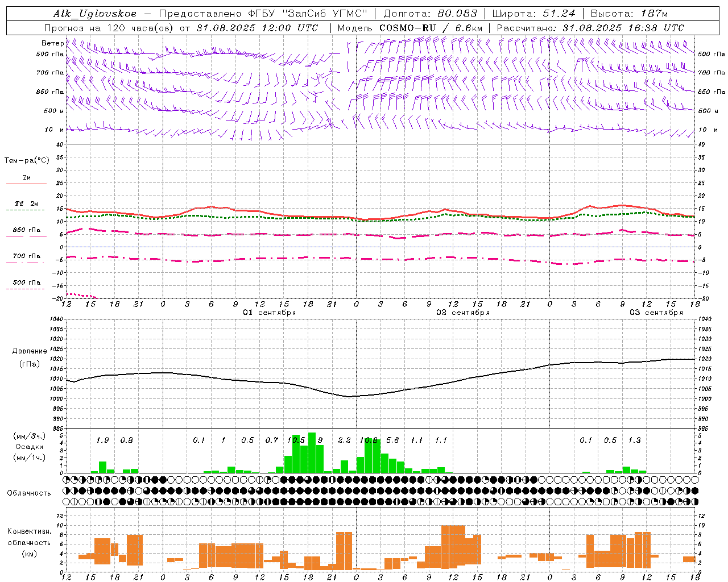Click the Рассчитано: 31.08.2025 16:38 UTC text

(x=590, y=28)
